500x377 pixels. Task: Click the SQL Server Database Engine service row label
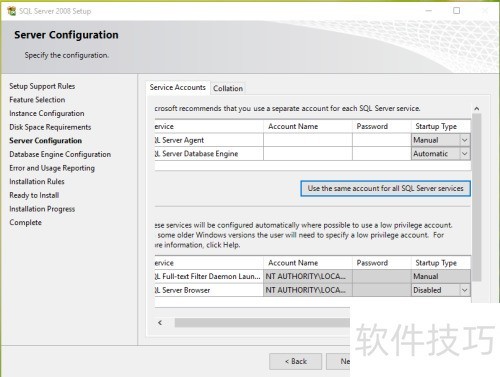coord(209,154)
